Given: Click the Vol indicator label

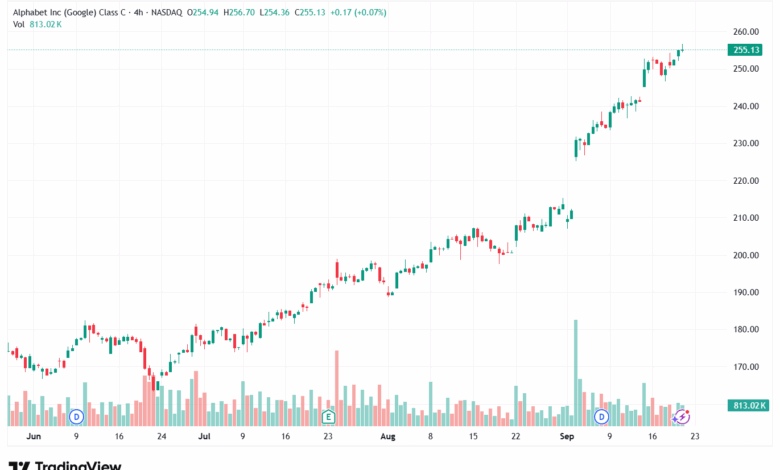Looking at the screenshot, I should point(19,23).
